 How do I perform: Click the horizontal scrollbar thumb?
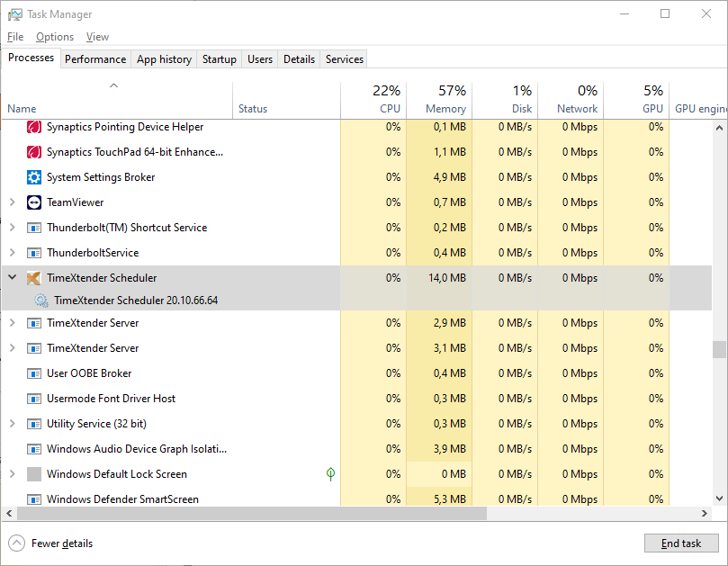(252, 513)
